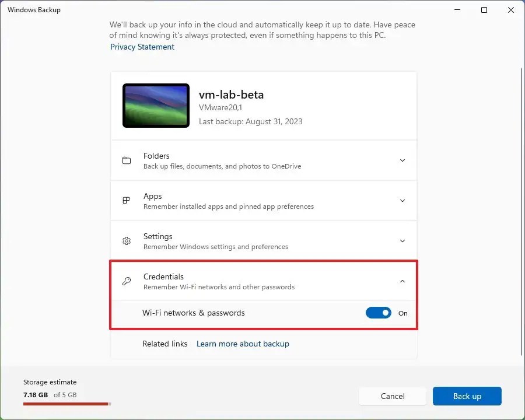Image resolution: width=525 pixels, height=420 pixels.
Task: Click the key icon beside Credentials
Action: (x=127, y=281)
